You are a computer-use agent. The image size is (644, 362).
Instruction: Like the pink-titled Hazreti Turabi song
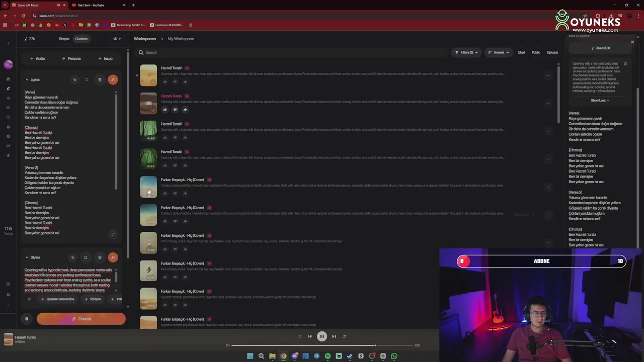[x=165, y=110]
